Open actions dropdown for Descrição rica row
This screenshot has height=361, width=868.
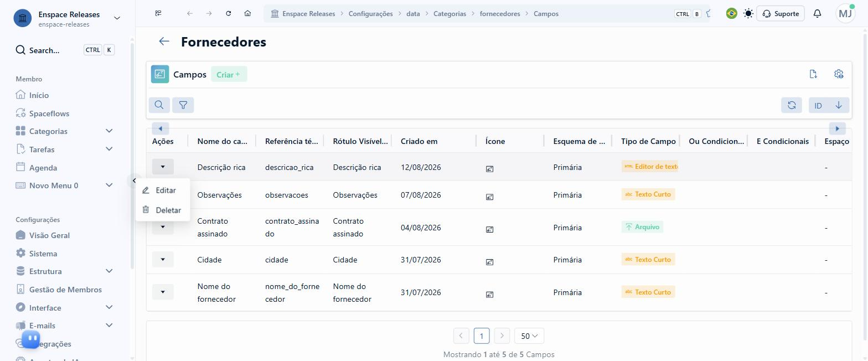click(x=163, y=167)
